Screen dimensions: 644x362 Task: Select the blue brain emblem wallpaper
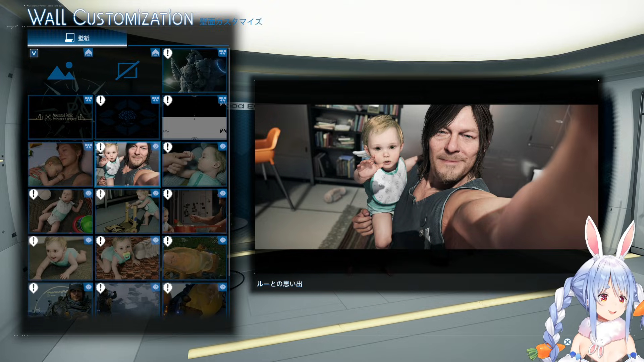(x=127, y=117)
